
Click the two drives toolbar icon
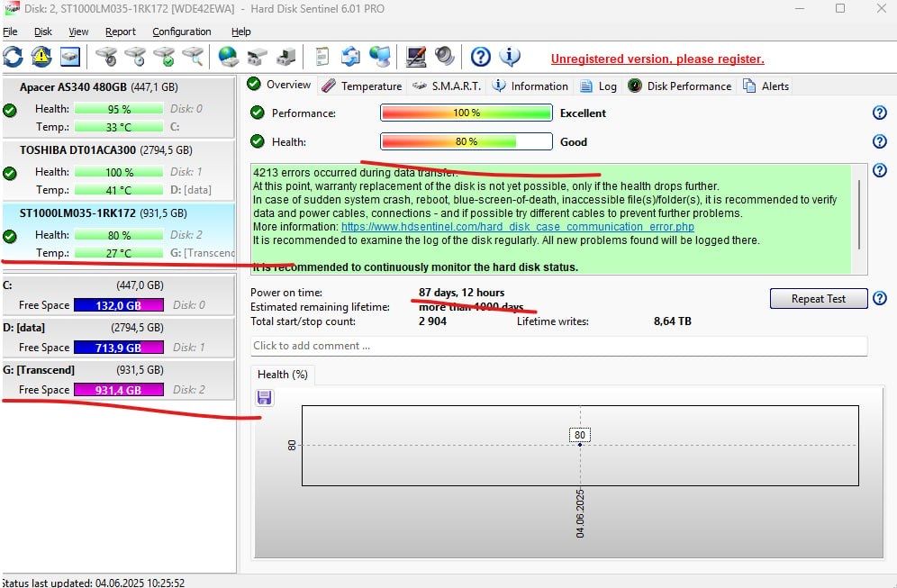pyautogui.click(x=257, y=57)
